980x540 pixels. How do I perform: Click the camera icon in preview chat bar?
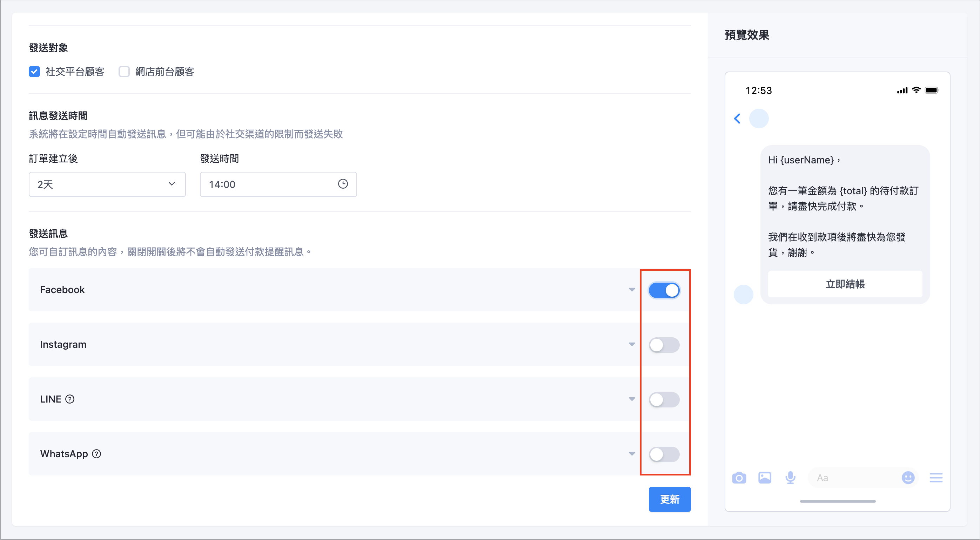[739, 478]
